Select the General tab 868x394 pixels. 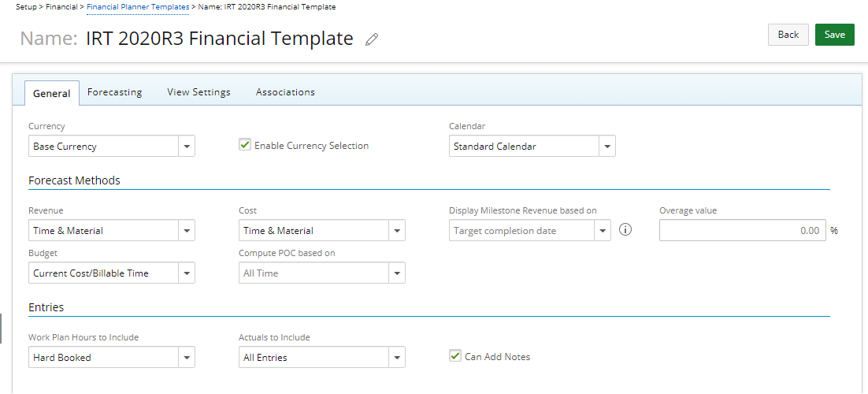pos(52,93)
